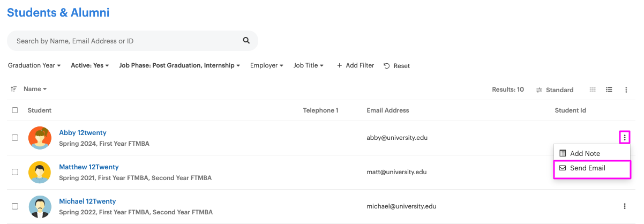
Task: Open Matthew 12Twenty's profile link
Action: [89, 167]
